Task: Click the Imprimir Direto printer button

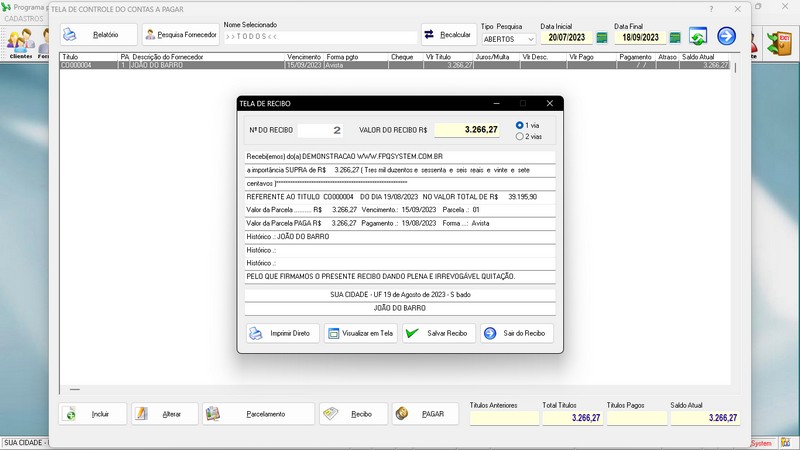Action: point(281,333)
